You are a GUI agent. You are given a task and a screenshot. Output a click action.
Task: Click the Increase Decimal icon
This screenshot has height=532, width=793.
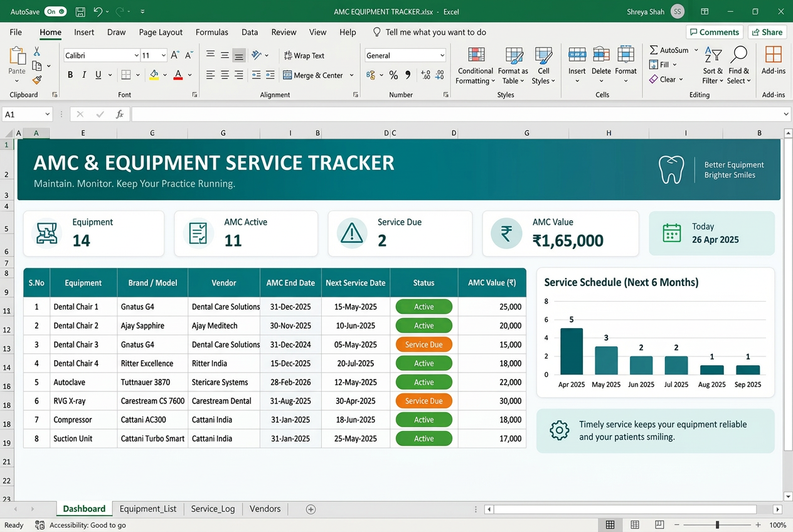coord(425,75)
